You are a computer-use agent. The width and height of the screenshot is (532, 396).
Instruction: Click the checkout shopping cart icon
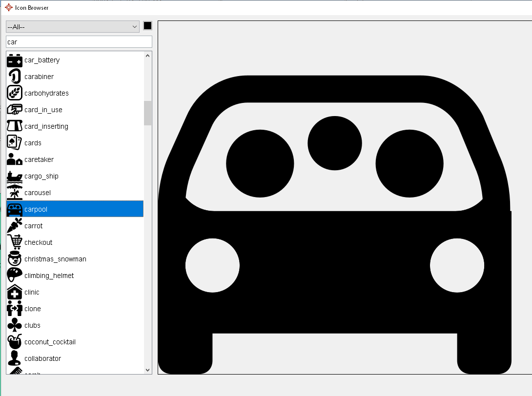pyautogui.click(x=15, y=243)
